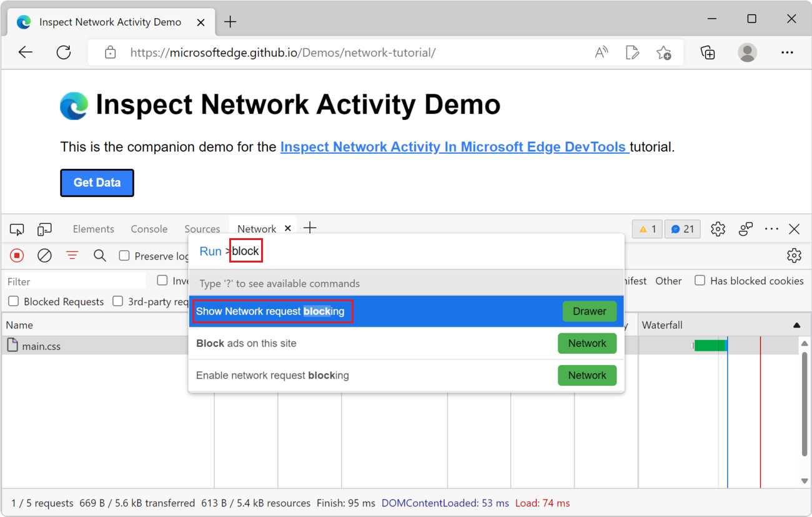The image size is (812, 517).
Task: Stop recording network log
Action: tap(17, 255)
